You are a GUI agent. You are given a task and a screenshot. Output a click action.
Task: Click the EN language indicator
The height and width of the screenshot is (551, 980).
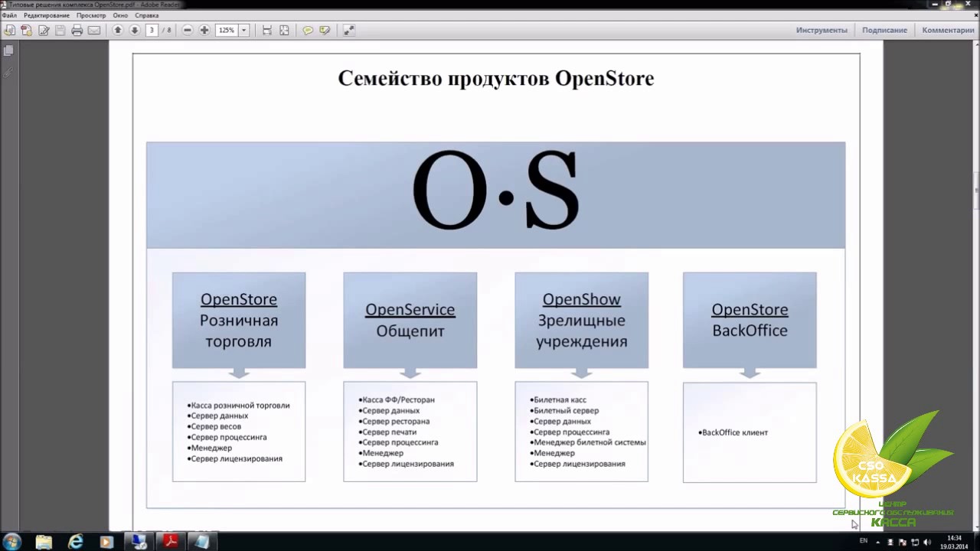click(864, 541)
